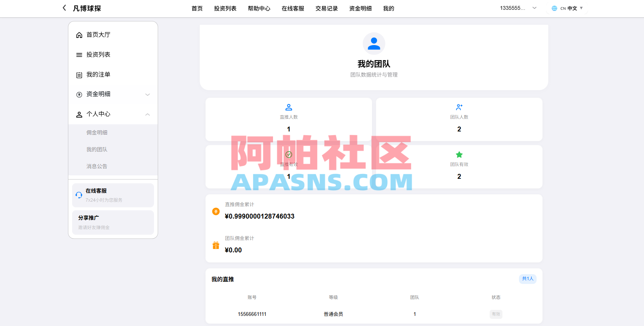Click the gift icon for 团队佣金累计
This screenshot has height=326, width=644.
click(x=216, y=245)
